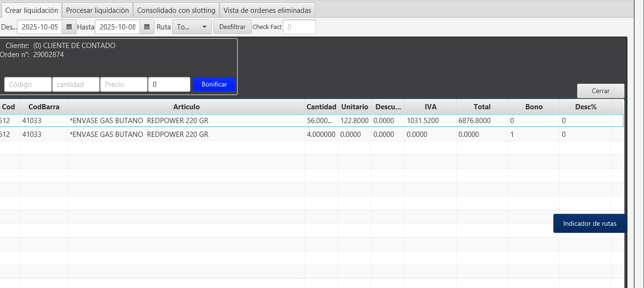Screen dimensions: 644x288
Task: Focus the Código input field
Action: tap(28, 85)
